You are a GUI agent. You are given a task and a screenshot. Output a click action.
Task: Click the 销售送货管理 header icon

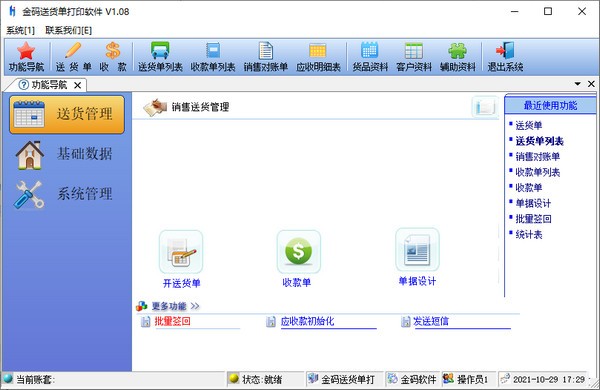click(x=155, y=107)
